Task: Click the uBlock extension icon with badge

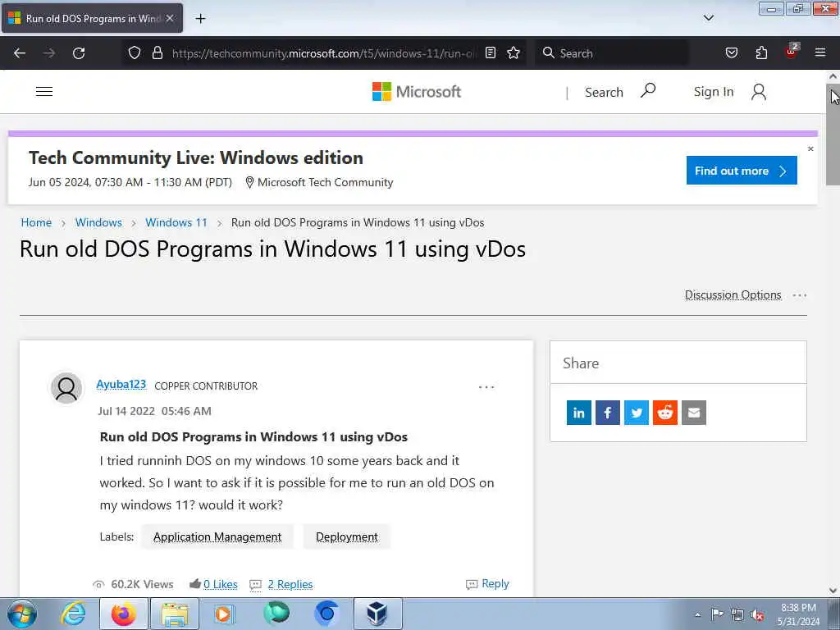Action: (x=792, y=51)
